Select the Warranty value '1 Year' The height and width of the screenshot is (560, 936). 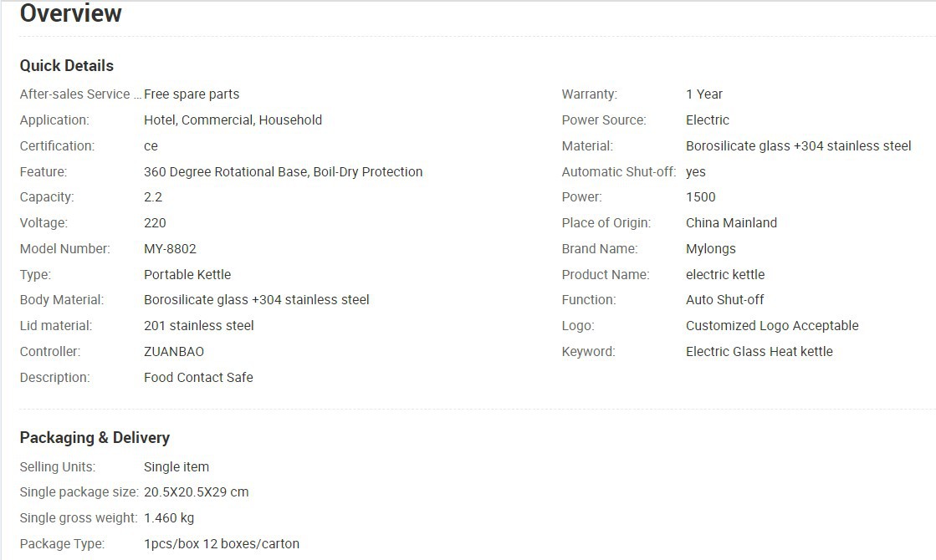[x=703, y=94]
